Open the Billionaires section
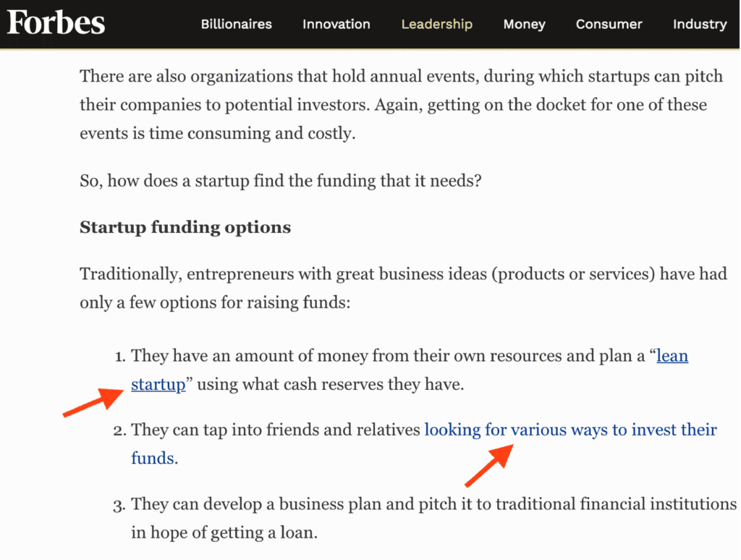Screen dimensions: 741x560 236,24
